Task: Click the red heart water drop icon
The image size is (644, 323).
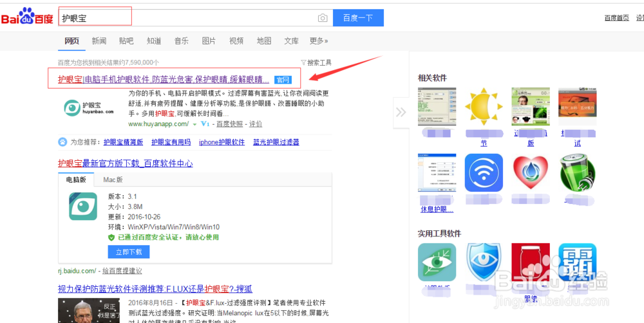Action: tap(531, 173)
